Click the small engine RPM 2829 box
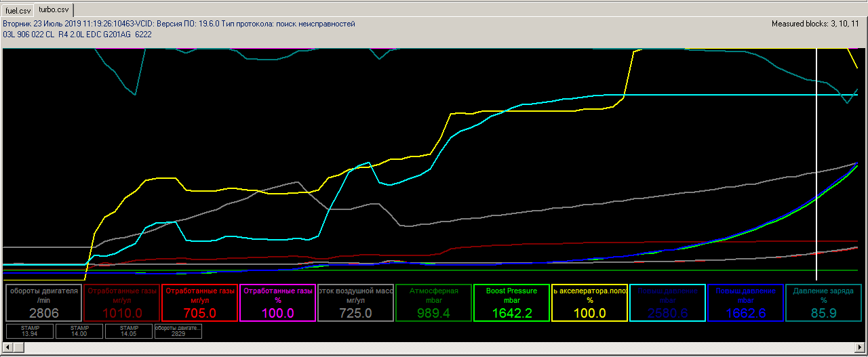 (x=178, y=331)
